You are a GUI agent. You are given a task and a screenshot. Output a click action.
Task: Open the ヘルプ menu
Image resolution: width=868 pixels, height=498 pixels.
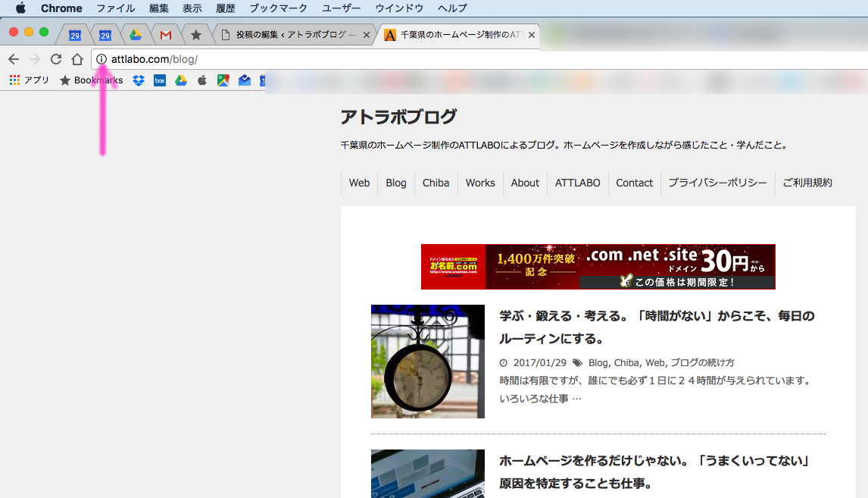coord(452,8)
